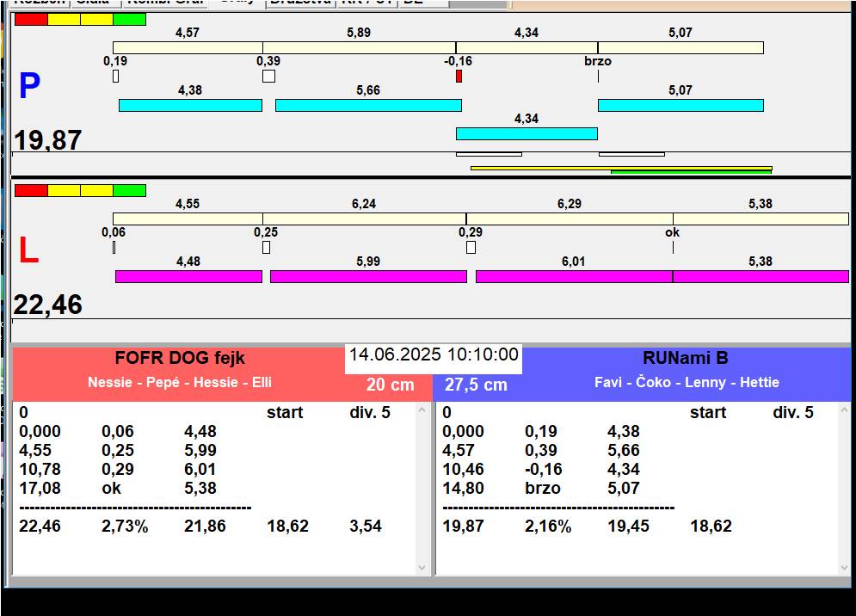Screen dimensions: 856x616
Task: Click the dog lineup Nessie - Pepé - Hessie - Elli
Action: (180, 382)
